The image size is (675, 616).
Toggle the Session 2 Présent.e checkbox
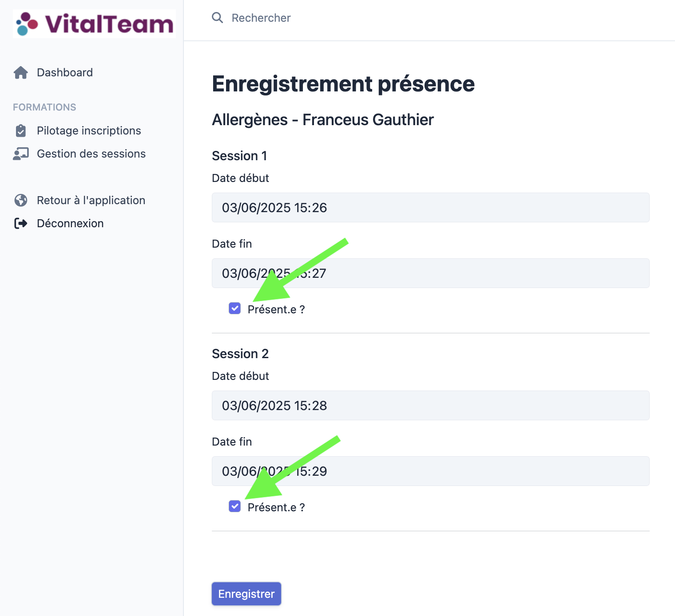234,506
